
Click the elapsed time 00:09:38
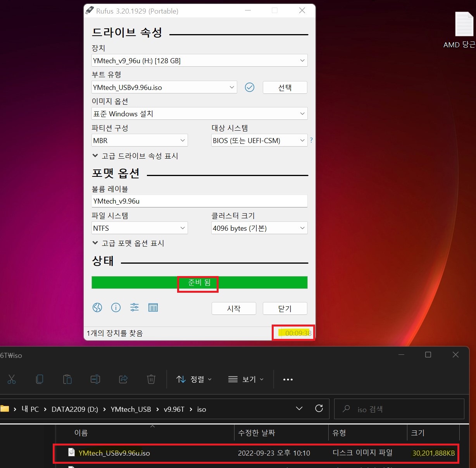(298, 333)
